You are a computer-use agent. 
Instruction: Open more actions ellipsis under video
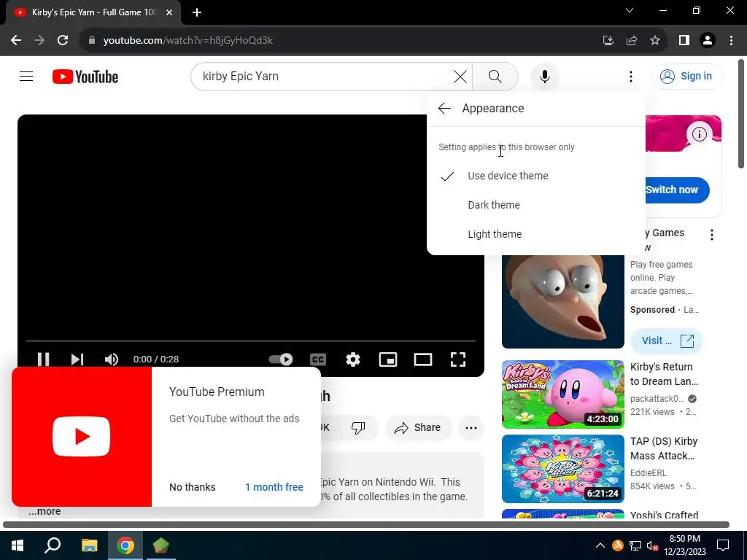(x=471, y=427)
